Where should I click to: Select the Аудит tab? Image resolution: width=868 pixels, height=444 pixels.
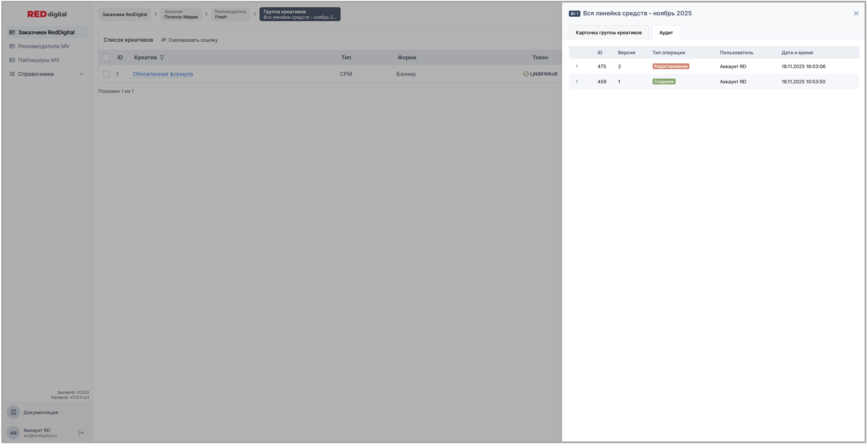pyautogui.click(x=666, y=33)
